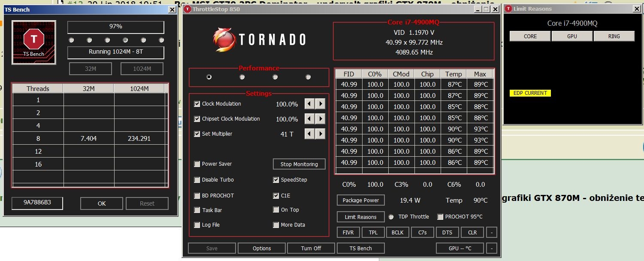Click OK in TS Bench window
This screenshot has height=261, width=644.
coord(102,203)
